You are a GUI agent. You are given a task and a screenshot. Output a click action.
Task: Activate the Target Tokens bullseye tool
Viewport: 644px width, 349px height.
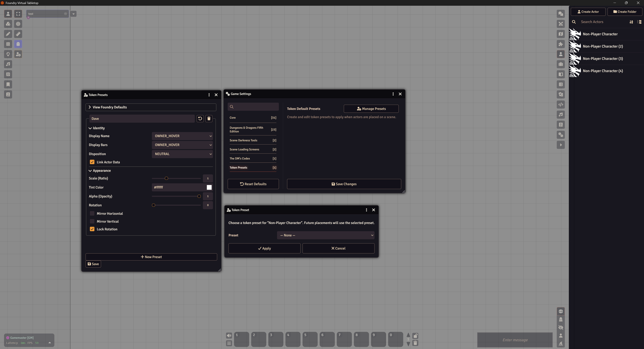18,24
